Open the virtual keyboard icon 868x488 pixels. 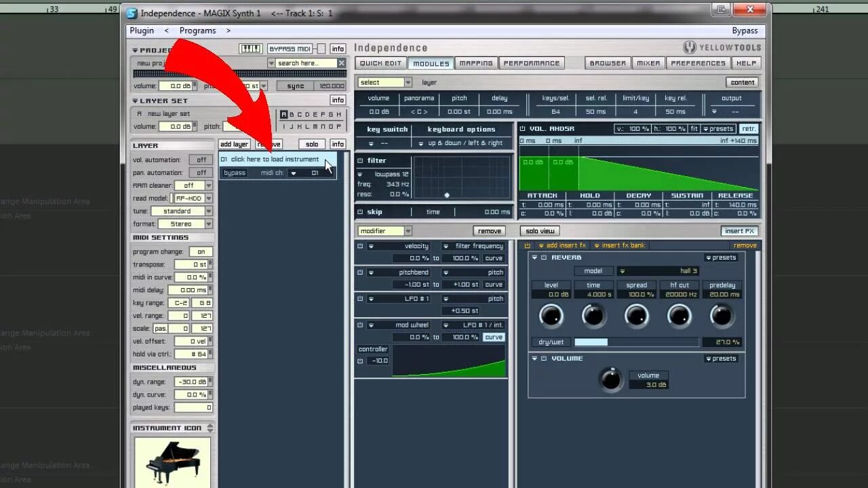click(251, 49)
